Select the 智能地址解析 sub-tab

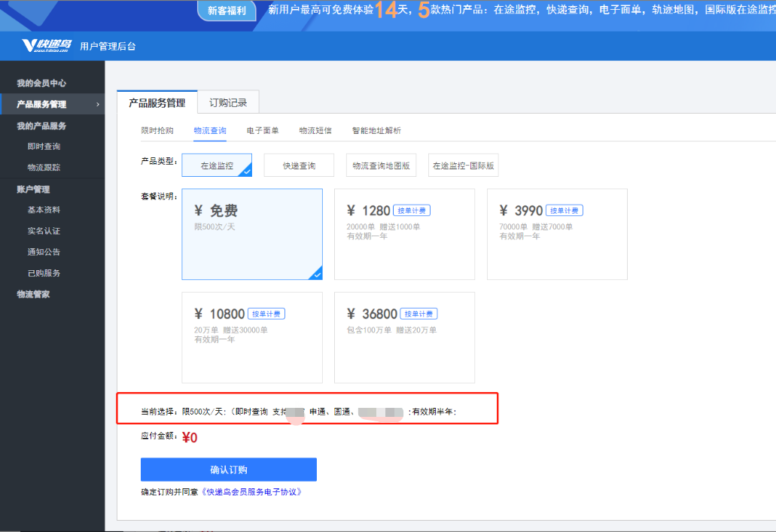click(376, 131)
